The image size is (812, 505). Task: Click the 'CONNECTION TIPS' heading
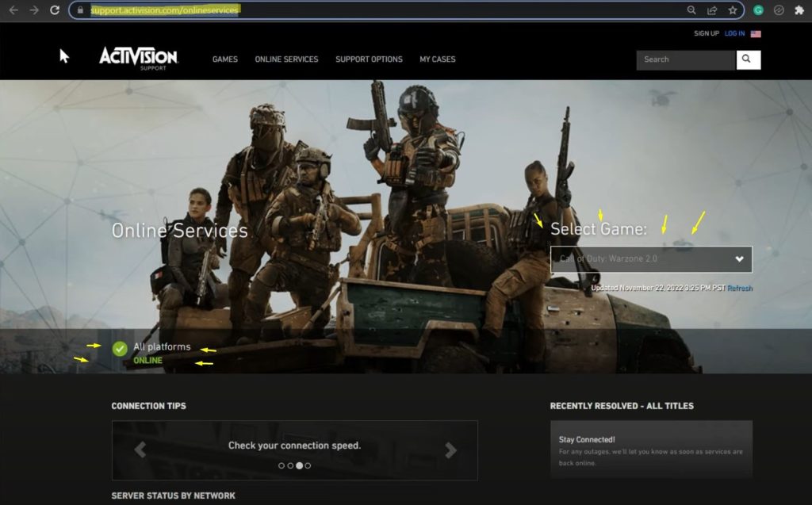(x=148, y=406)
